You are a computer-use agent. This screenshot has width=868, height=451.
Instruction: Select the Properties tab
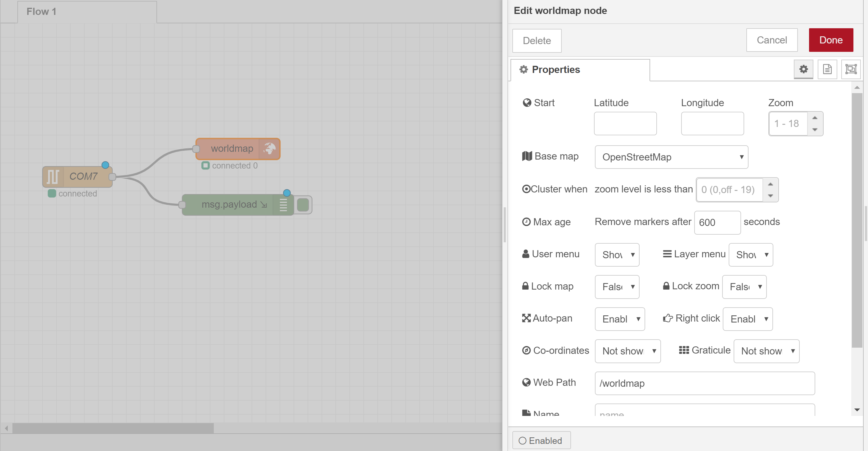(580, 70)
